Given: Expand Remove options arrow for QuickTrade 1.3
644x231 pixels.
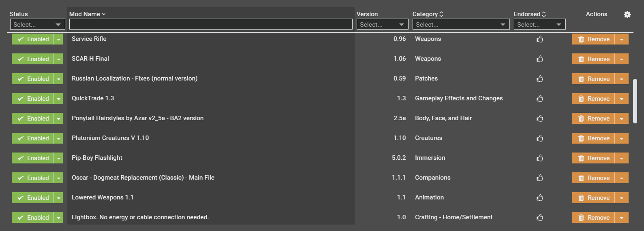Looking at the screenshot, I should pos(621,99).
